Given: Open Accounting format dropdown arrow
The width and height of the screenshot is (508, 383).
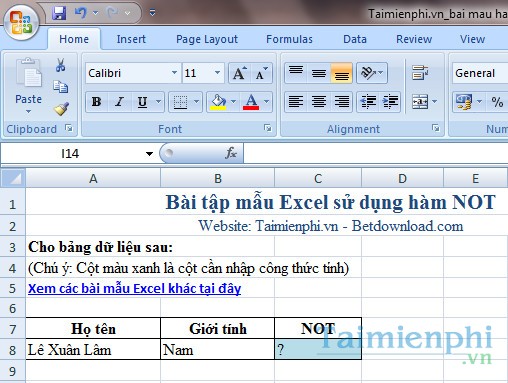Looking at the screenshot, I should pyautogui.click(x=479, y=102).
